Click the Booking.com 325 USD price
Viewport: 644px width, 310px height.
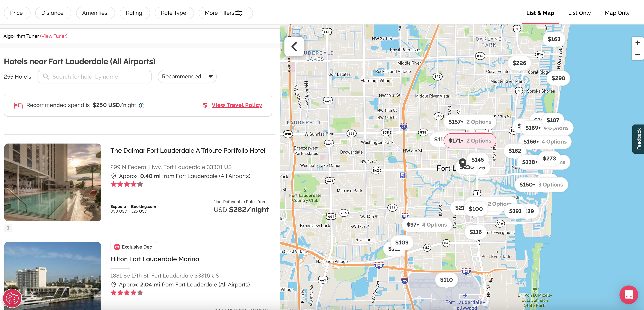point(144,209)
